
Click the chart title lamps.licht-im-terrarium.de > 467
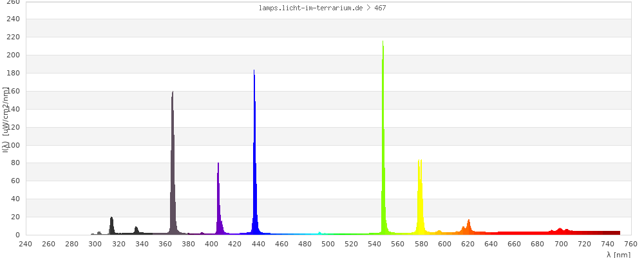[322, 8]
